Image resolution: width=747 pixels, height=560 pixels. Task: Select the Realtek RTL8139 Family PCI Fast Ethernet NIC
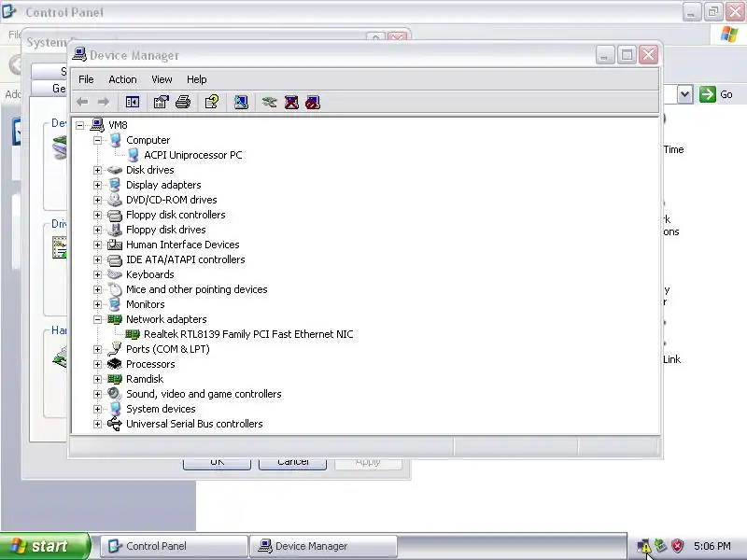click(248, 334)
